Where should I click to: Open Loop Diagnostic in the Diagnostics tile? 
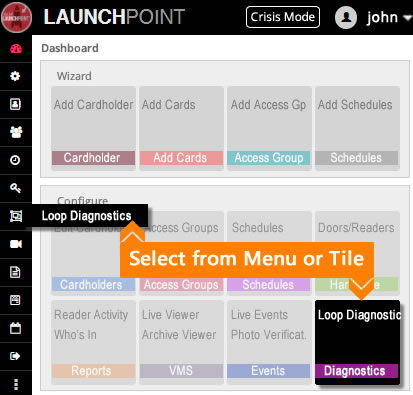pyautogui.click(x=359, y=315)
